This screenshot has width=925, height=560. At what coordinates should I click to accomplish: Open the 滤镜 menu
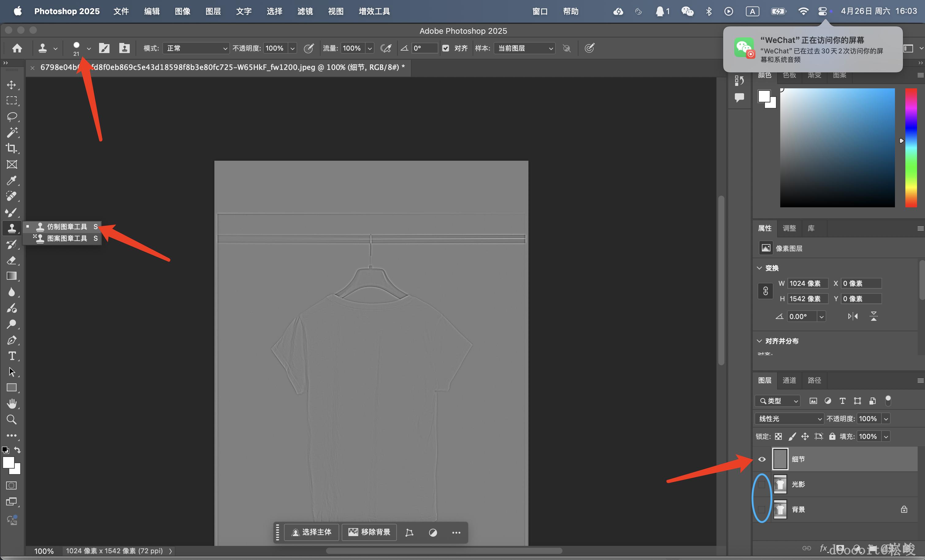[305, 11]
